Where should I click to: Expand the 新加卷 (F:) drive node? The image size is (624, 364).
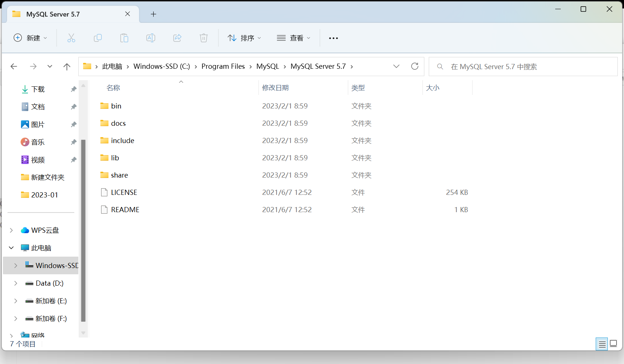[x=16, y=318]
